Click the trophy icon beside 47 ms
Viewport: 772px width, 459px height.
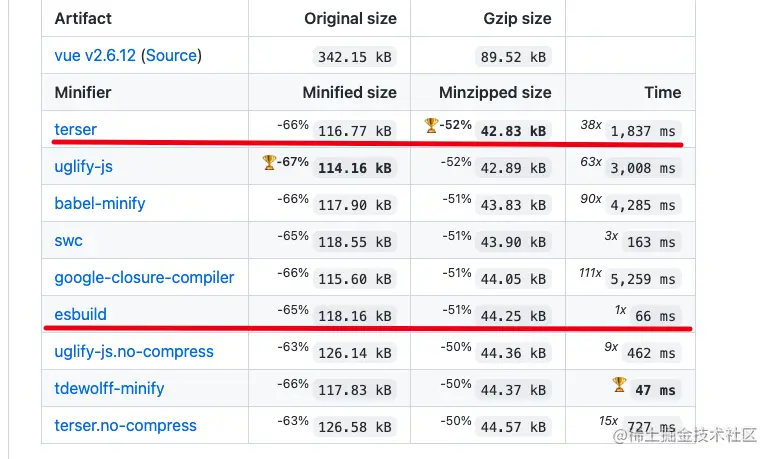point(619,384)
